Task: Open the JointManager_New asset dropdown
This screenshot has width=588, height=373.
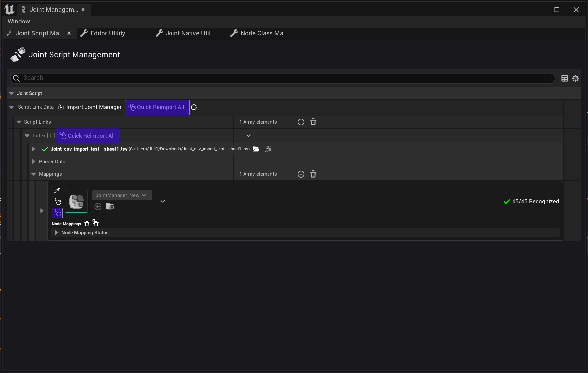Action: click(122, 195)
